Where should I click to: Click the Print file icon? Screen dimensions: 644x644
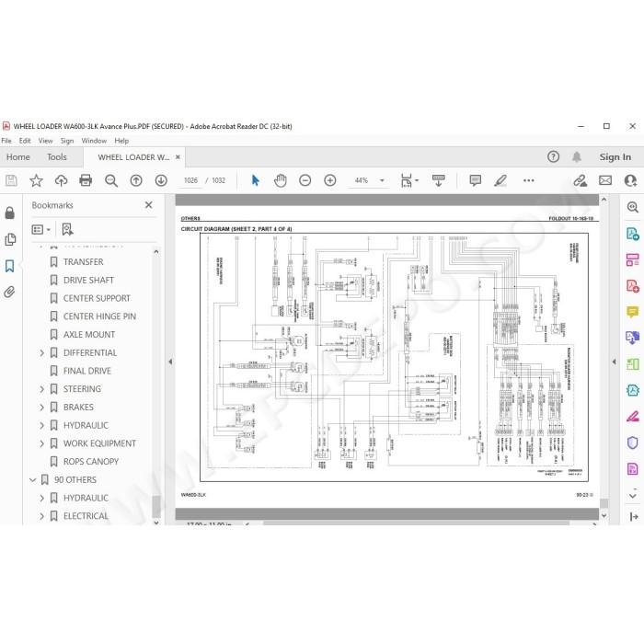tap(86, 180)
